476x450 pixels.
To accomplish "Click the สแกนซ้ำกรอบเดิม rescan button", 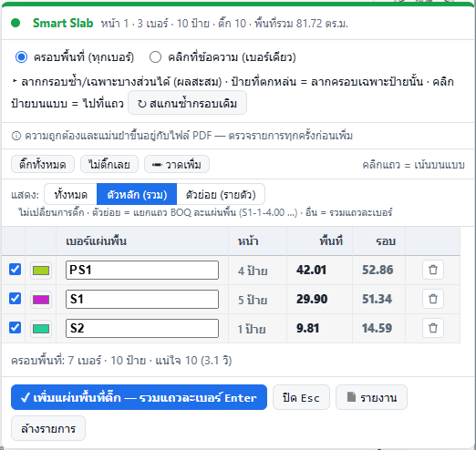I will [187, 103].
